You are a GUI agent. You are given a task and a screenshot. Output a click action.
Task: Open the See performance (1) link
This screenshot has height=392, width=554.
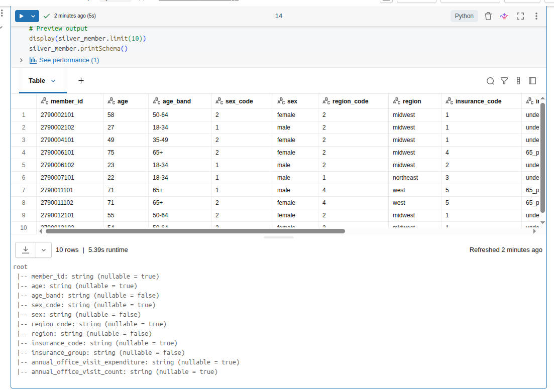click(69, 60)
